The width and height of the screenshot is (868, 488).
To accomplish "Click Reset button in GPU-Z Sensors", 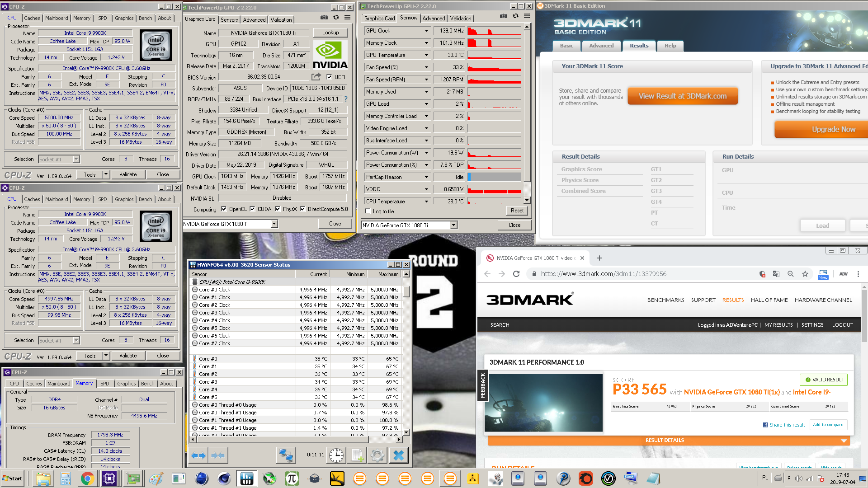I will click(x=517, y=211).
